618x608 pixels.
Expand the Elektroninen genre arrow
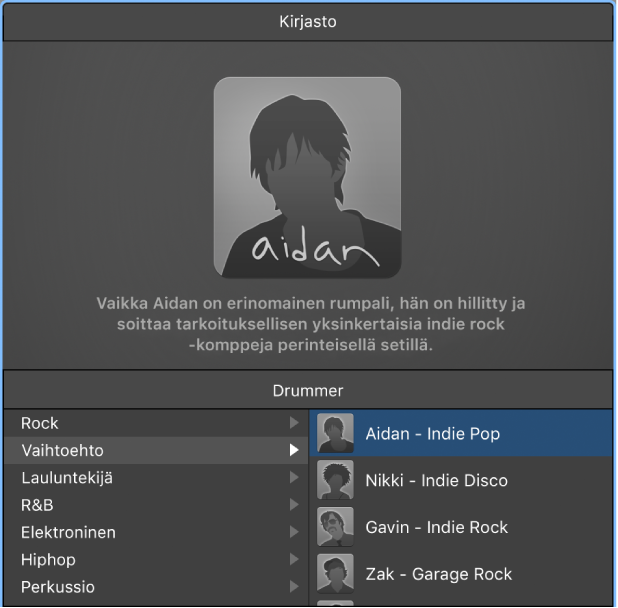point(294,532)
